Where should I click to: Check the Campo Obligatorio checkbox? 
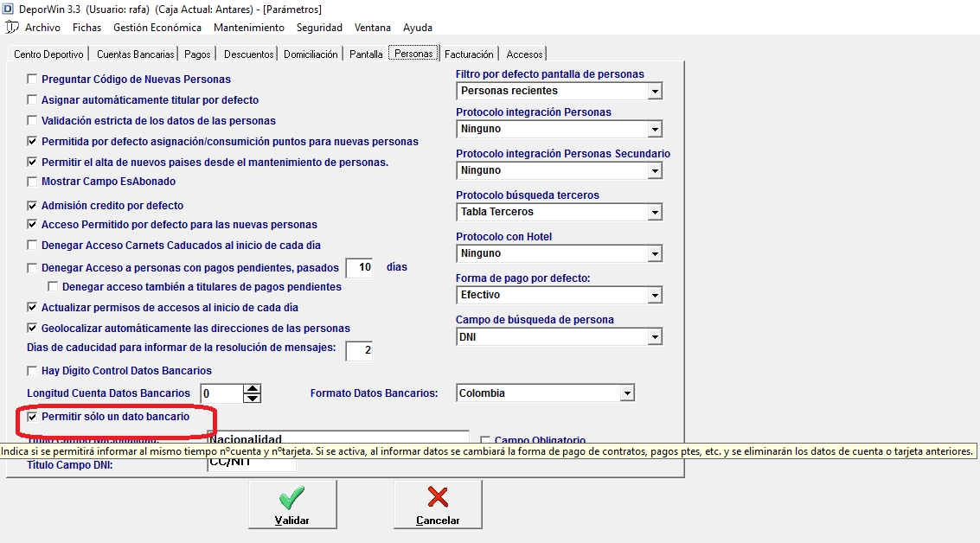(x=485, y=440)
